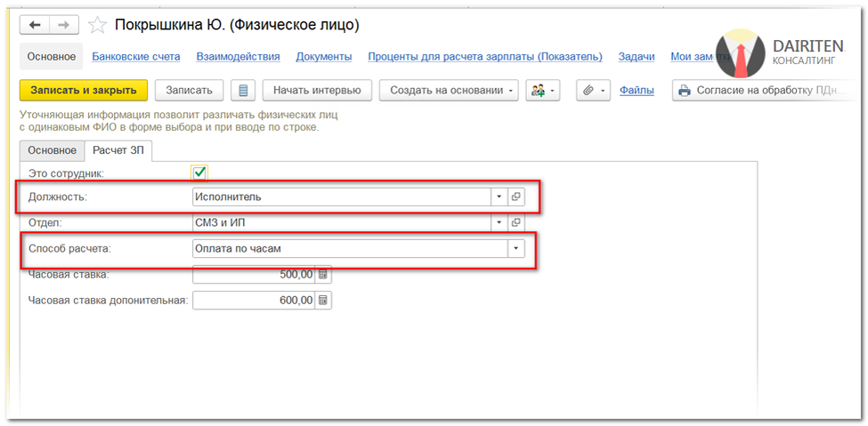Viewport: 868px width, 426px height.
Task: Open the Файлы link
Action: (637, 91)
